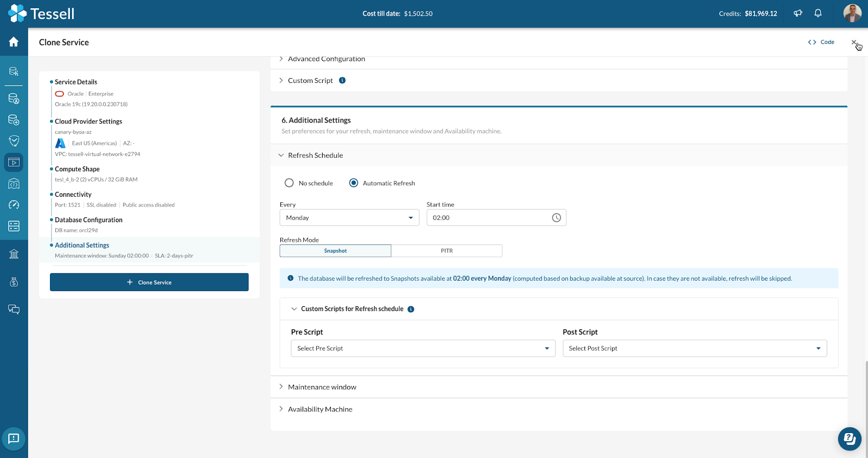The image size is (868, 458).
Task: Select the highlighted play-screen sidebar icon
Action: pyautogui.click(x=14, y=162)
